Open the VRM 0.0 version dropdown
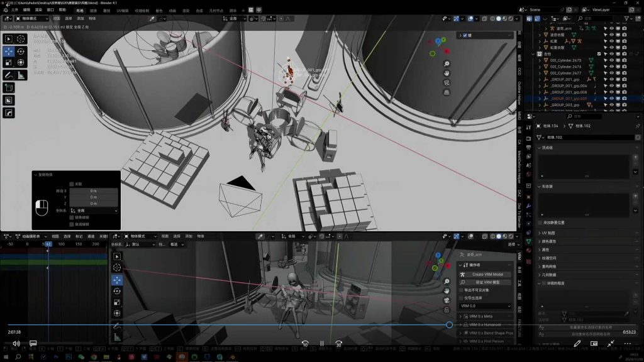This screenshot has width=644, height=362. coord(484,307)
